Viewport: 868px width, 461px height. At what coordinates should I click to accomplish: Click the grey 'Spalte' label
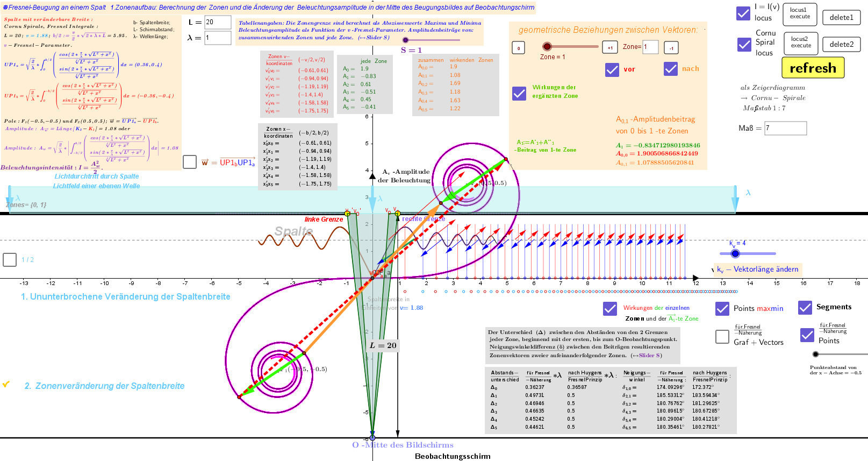tap(293, 231)
